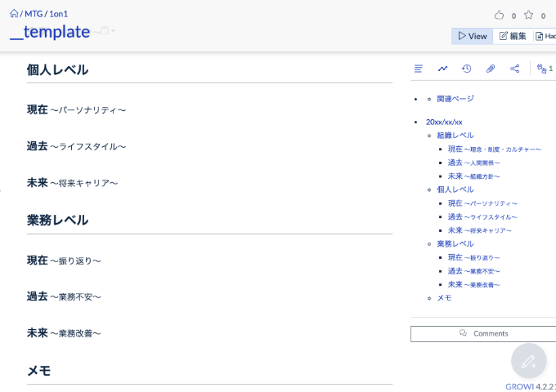
Task: Show page revision history icon
Action: tap(466, 69)
